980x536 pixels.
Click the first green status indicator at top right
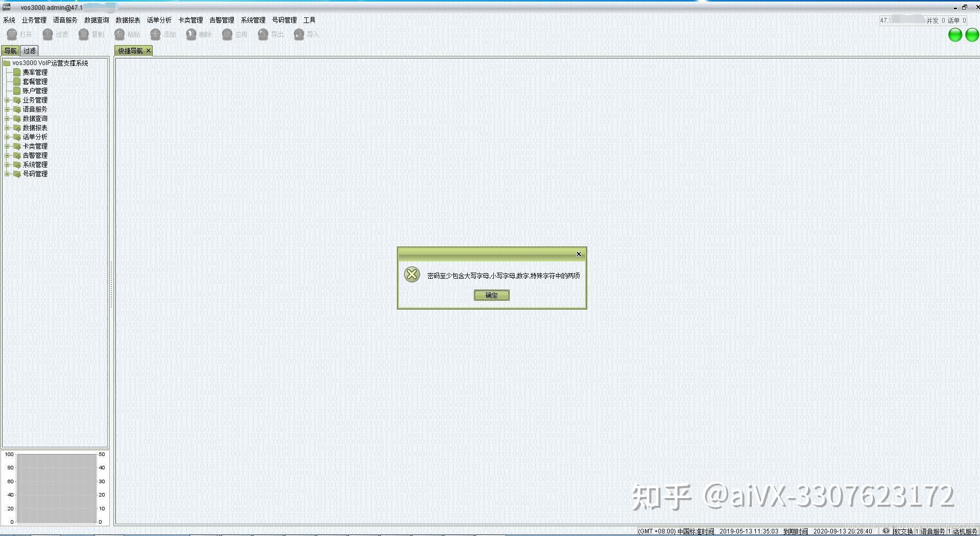pos(955,35)
